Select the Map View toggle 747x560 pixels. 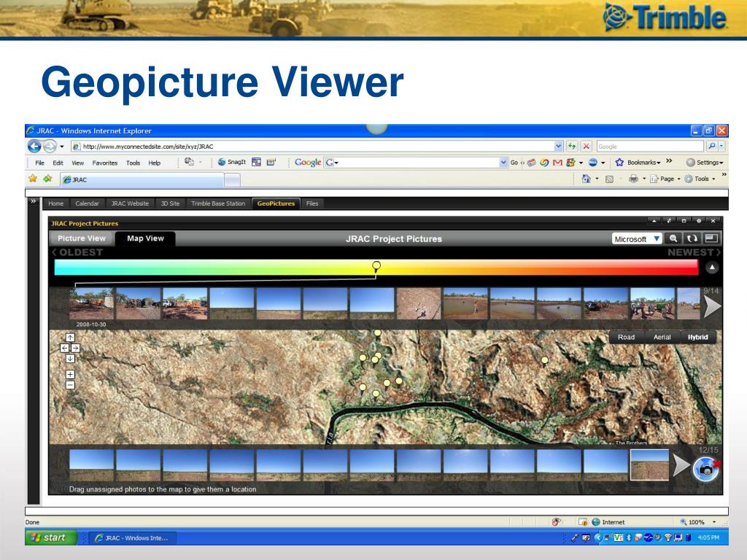(145, 238)
